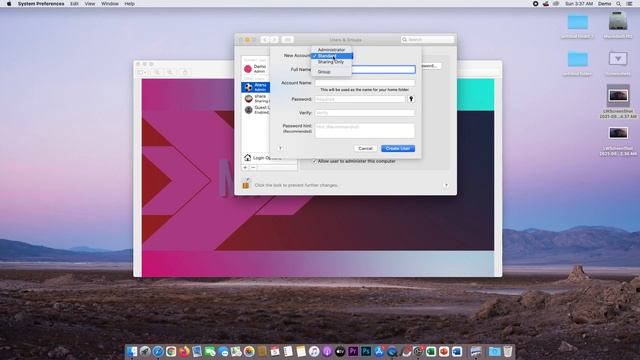Launch Adobe Premiere Pro from Dock
This screenshot has width=640, height=360.
353,351
